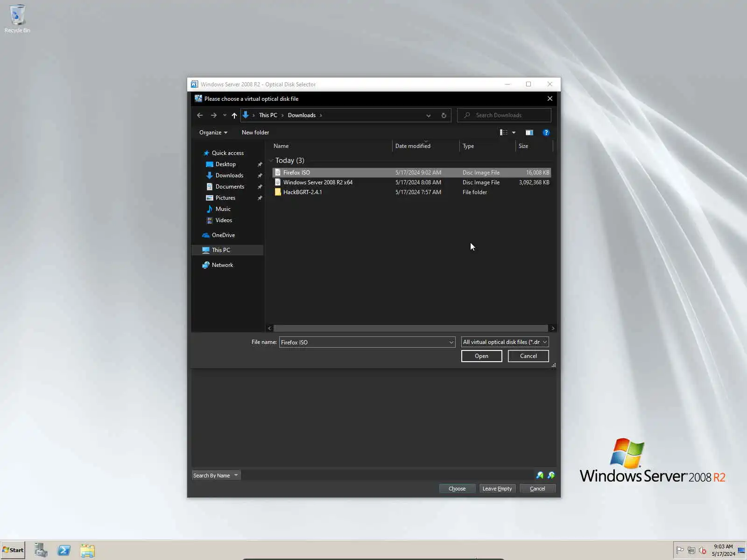This screenshot has width=747, height=560.
Task: Select This PC in the sidebar
Action: [227, 250]
